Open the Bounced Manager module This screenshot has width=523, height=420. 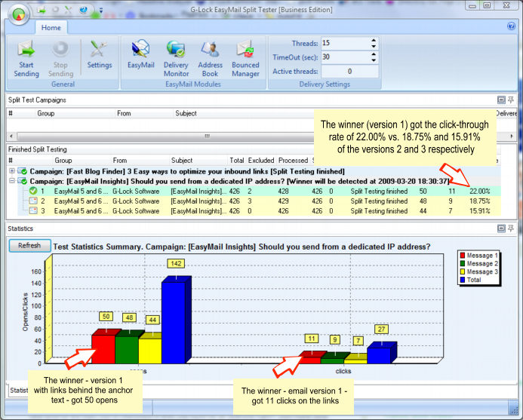pyautogui.click(x=245, y=59)
